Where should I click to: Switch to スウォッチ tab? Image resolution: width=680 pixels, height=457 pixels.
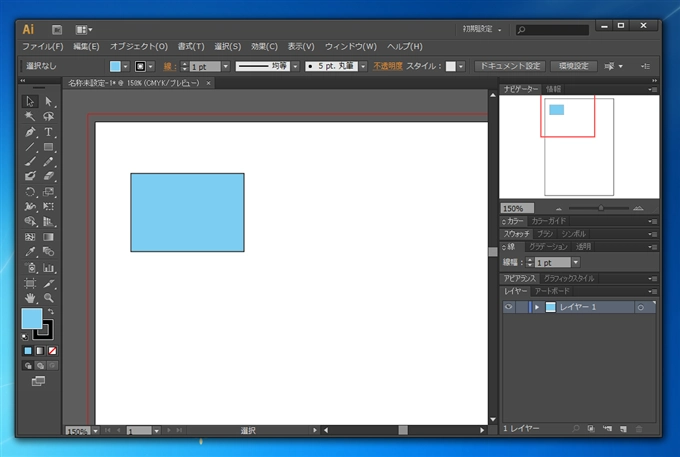[517, 234]
